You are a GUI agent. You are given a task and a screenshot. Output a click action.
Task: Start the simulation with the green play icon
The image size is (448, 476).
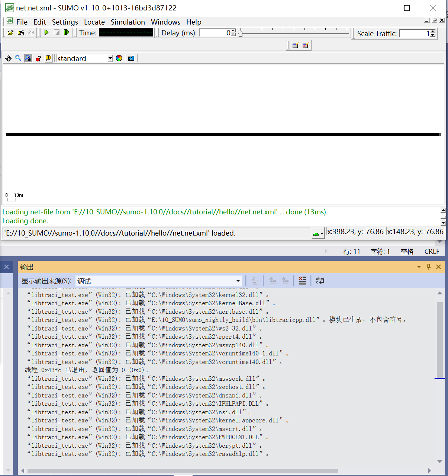point(46,32)
